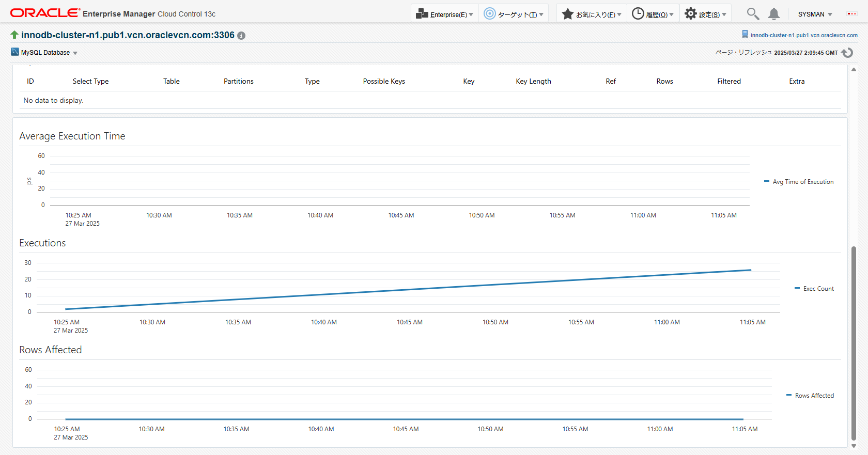Open the お気に入り favorites menu
Screen dimensions: 868x455
tap(592, 14)
